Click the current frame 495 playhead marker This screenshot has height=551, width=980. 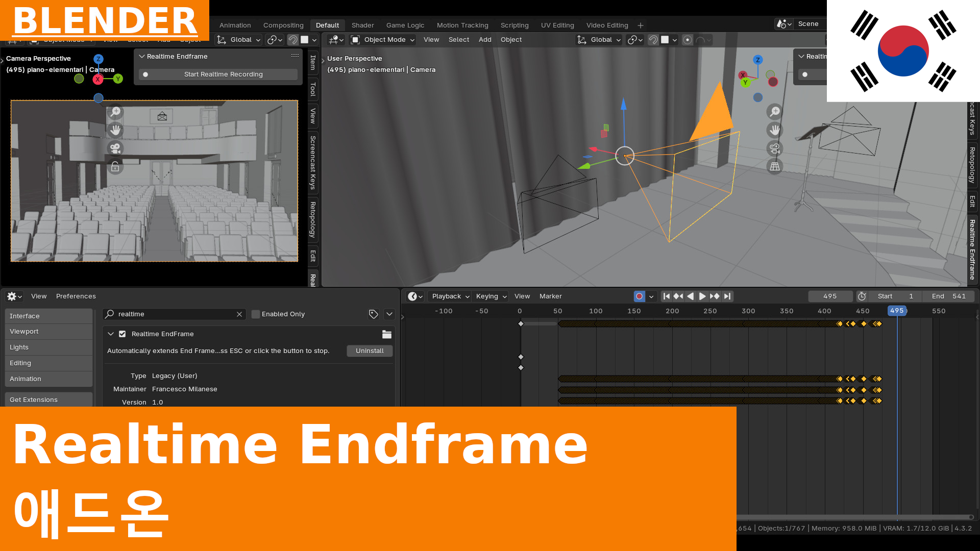(897, 311)
